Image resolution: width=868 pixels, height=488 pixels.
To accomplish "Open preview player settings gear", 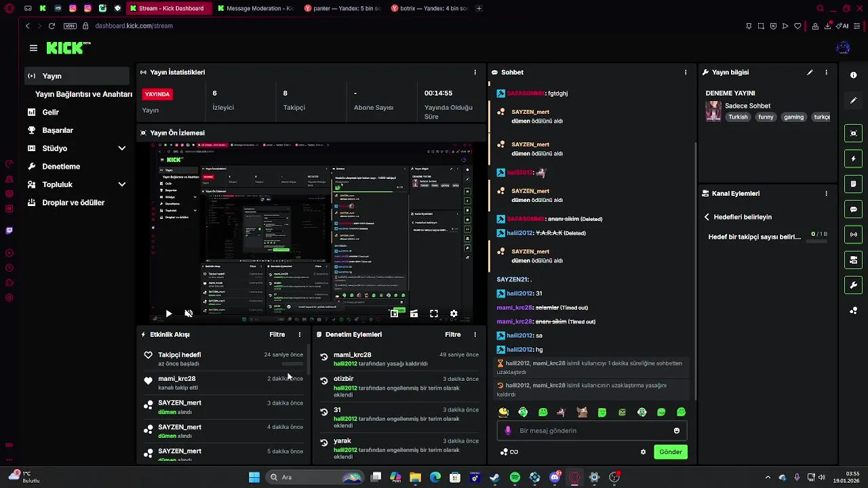I will click(454, 313).
